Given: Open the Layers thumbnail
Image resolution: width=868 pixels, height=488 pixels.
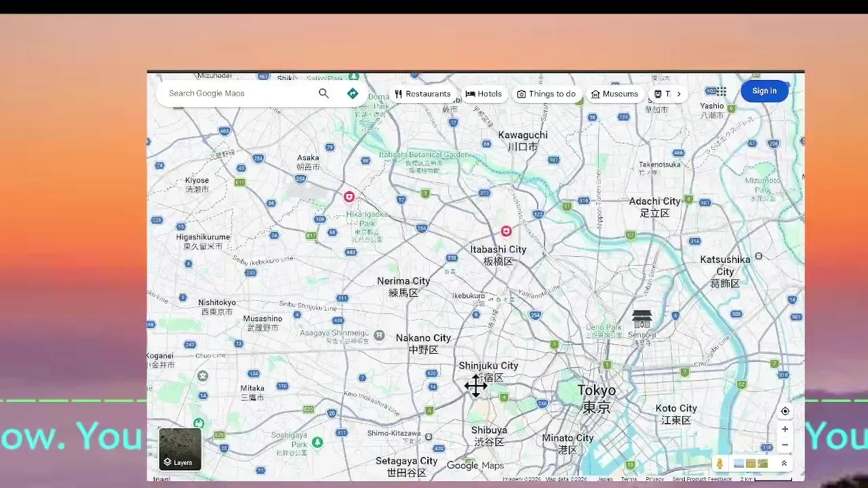Looking at the screenshot, I should coord(180,449).
